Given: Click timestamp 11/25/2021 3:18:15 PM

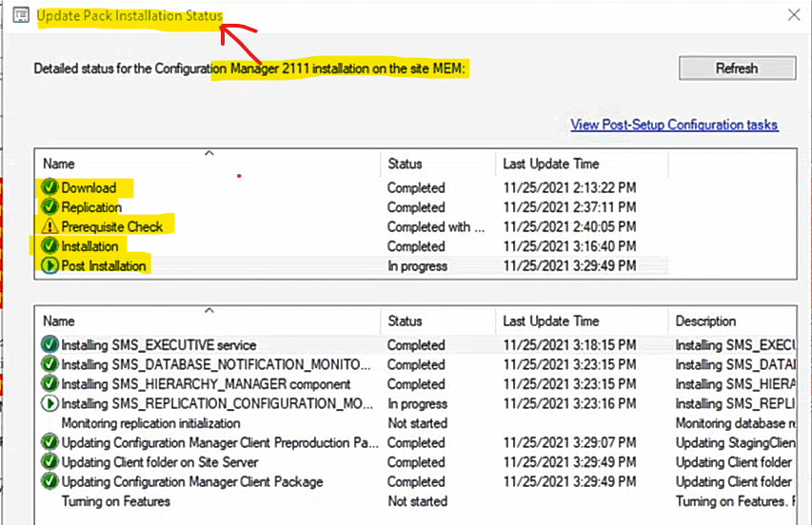Looking at the screenshot, I should pyautogui.click(x=569, y=345).
